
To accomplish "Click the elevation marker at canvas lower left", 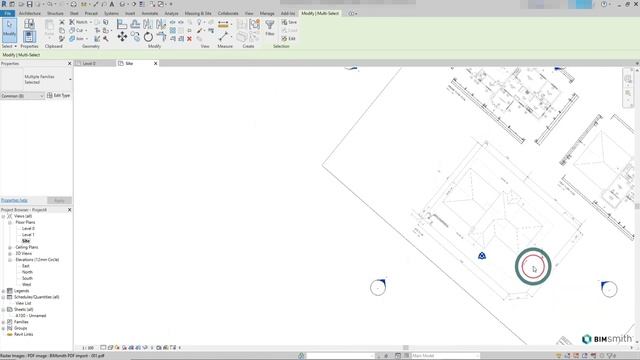I will (378, 287).
